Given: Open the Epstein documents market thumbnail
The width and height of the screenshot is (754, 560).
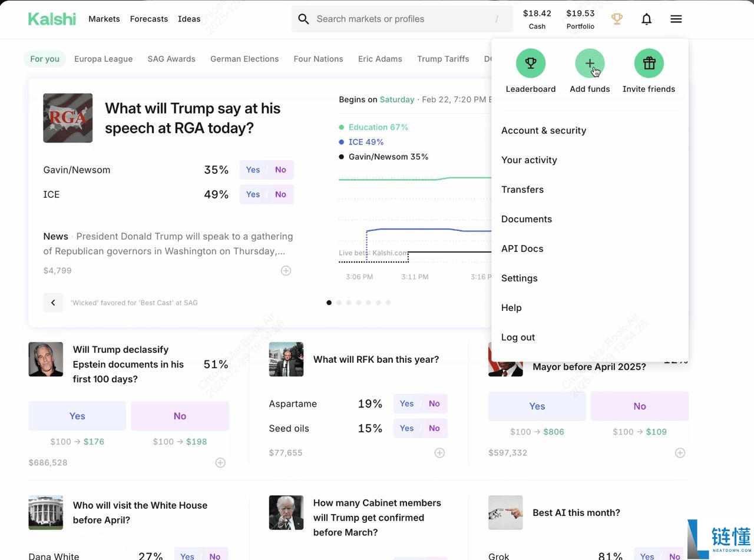Looking at the screenshot, I should pos(46,359).
